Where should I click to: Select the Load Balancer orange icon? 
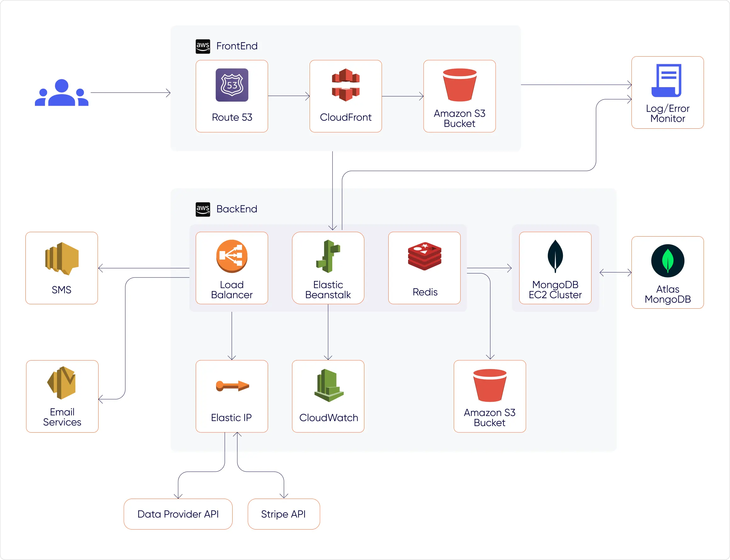point(232,256)
